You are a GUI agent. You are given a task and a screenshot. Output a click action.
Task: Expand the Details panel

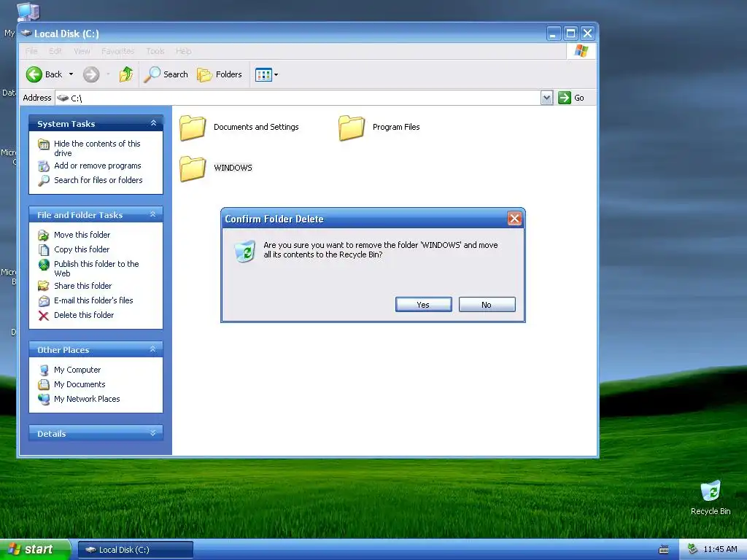(153, 433)
